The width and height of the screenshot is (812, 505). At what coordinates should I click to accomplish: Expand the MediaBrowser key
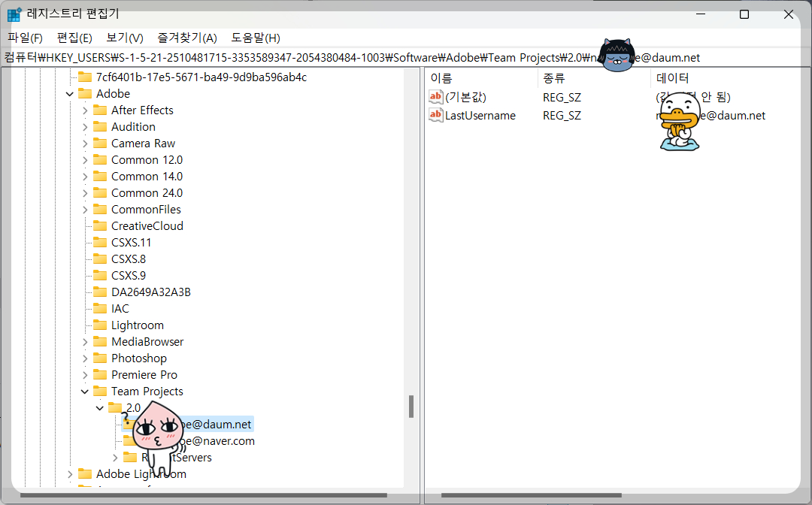coord(85,342)
